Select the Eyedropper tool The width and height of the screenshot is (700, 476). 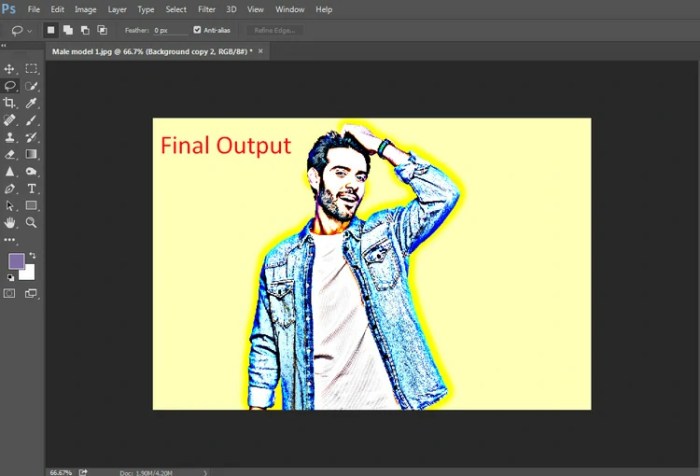coord(31,103)
